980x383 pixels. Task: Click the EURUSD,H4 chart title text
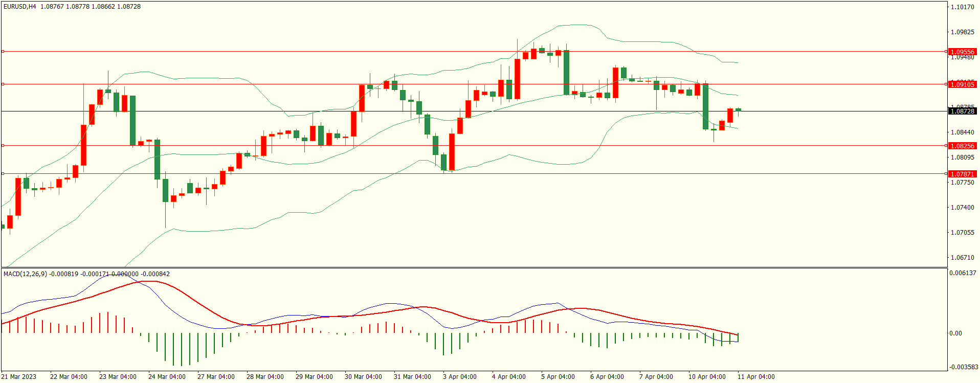(x=20, y=7)
